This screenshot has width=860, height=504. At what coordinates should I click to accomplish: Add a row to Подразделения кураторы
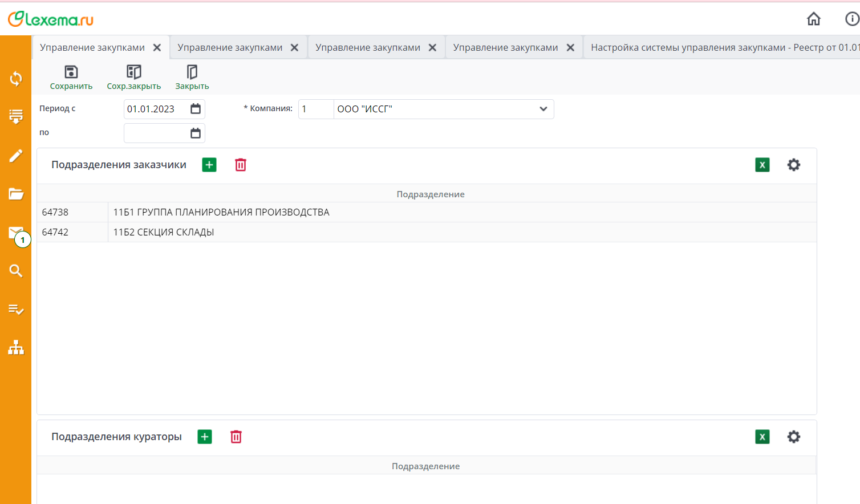(x=205, y=437)
